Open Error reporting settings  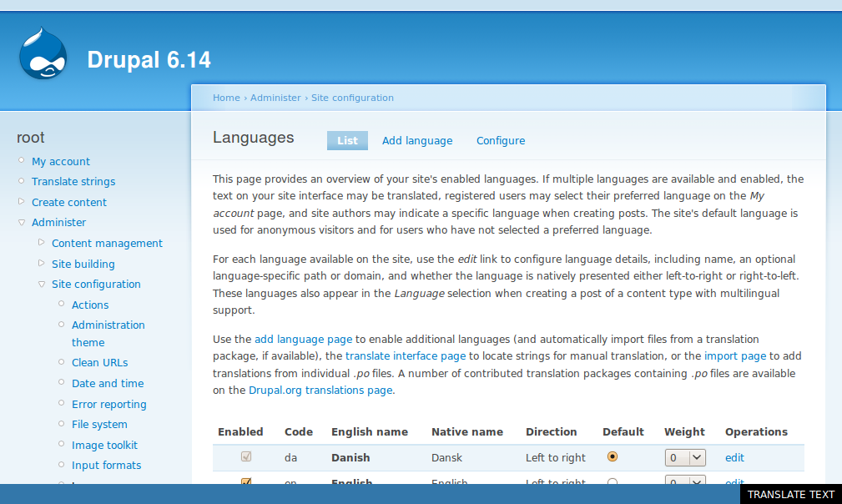[x=109, y=404]
